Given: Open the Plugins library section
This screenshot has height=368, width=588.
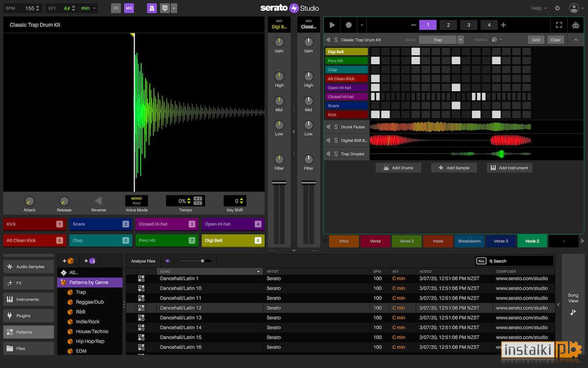Looking at the screenshot, I should [29, 315].
